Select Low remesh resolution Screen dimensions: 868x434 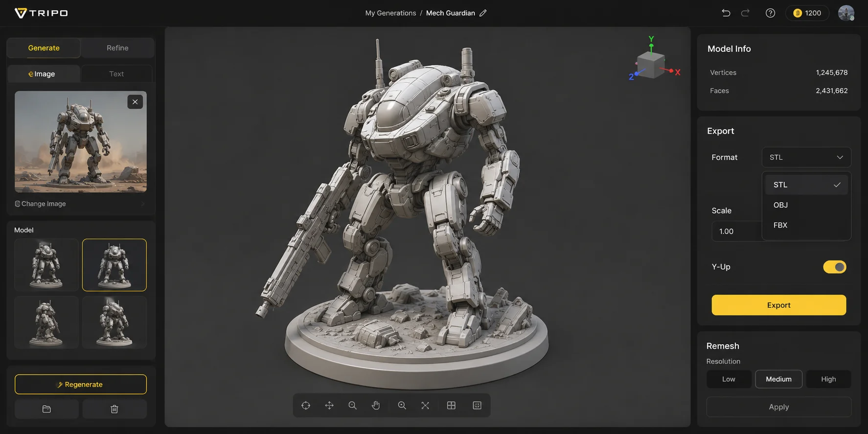729,379
